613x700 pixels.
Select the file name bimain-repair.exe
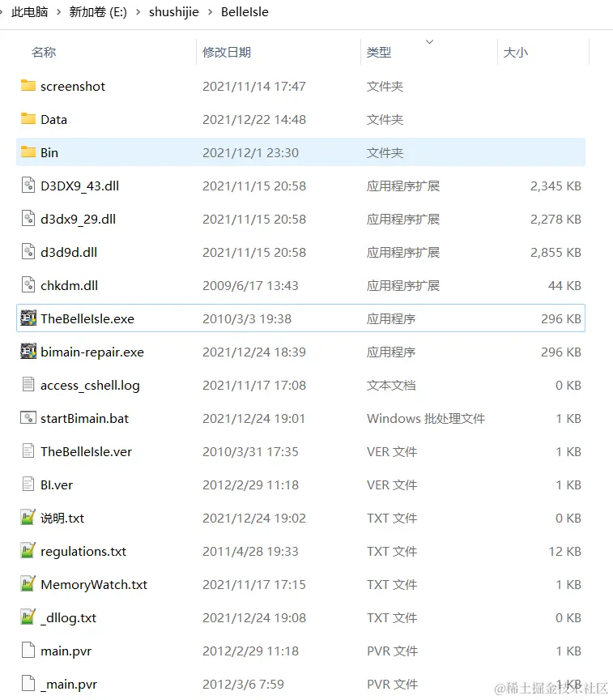point(92,352)
